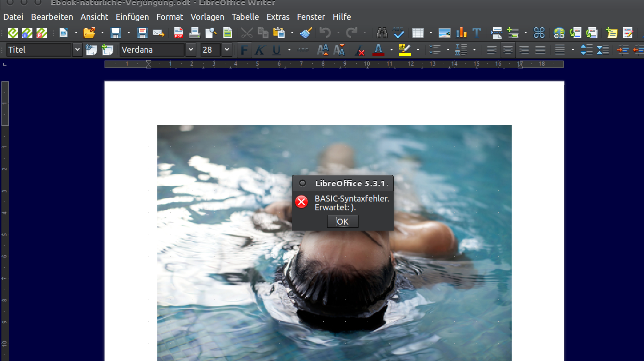Open the Hilfe menu
Screen dimensions: 644x361
342,17
